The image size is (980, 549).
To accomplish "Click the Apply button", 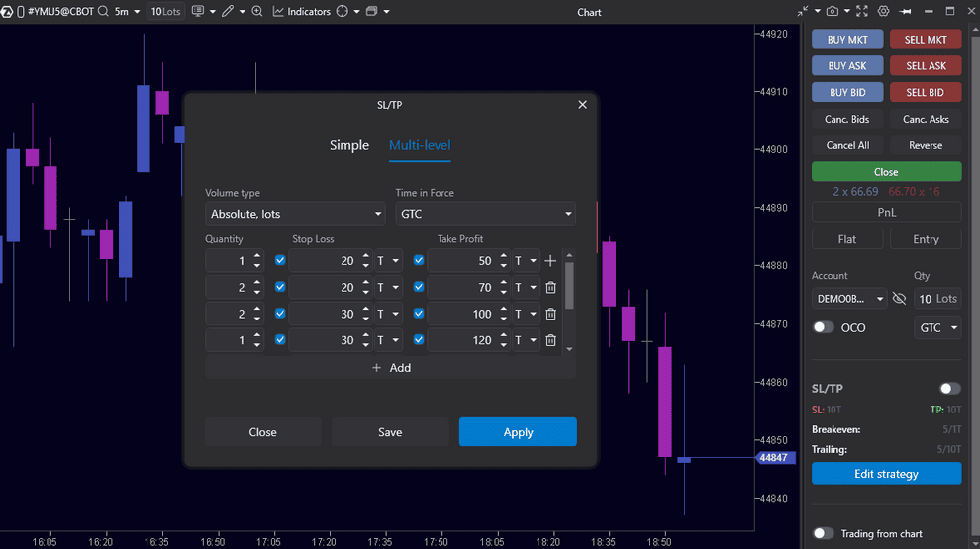I will point(518,432).
